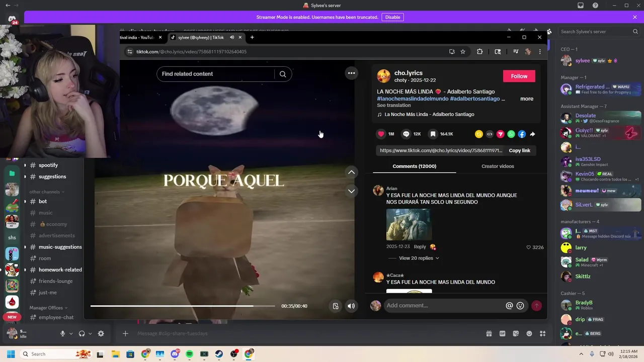Seek on the video progress bar
This screenshot has height=362, width=644.
click(x=183, y=306)
